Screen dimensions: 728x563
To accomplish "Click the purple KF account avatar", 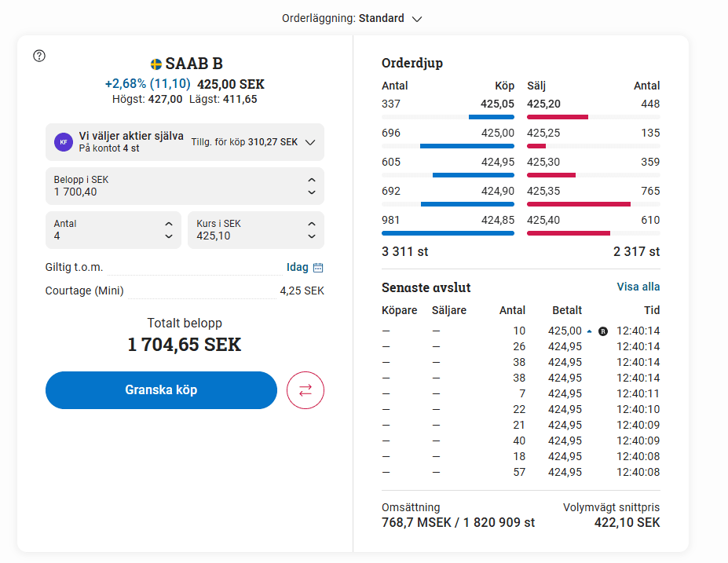I will tap(64, 142).
